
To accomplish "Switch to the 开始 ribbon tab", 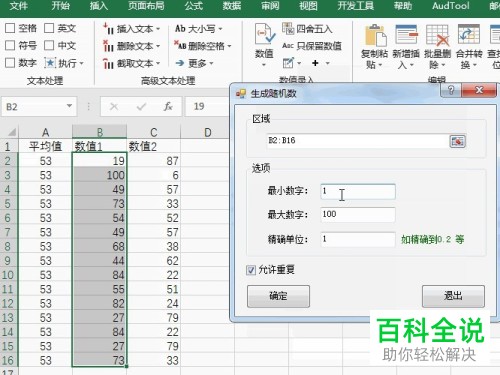I will 60,6.
